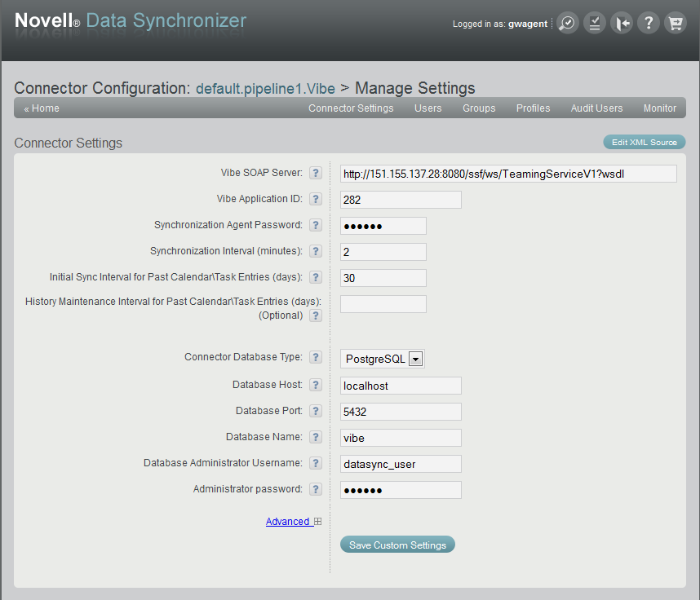Expand Advanced plus icon
This screenshot has height=600, width=700.
318,521
